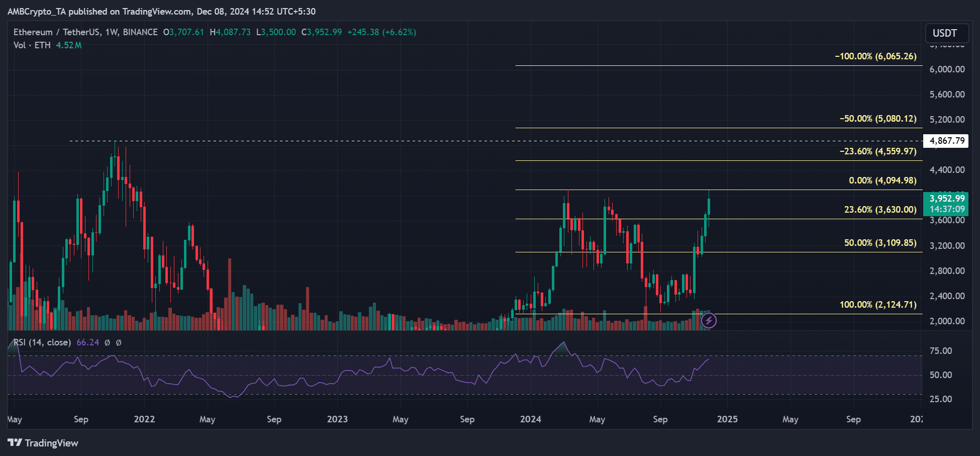Click the +245.38 (+6.62%) change value
Viewport: 980px width, 456px height.
pyautogui.click(x=381, y=32)
